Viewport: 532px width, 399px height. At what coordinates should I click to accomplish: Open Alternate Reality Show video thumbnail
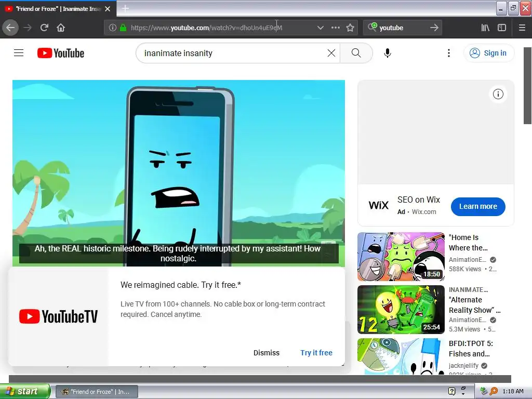tap(401, 310)
